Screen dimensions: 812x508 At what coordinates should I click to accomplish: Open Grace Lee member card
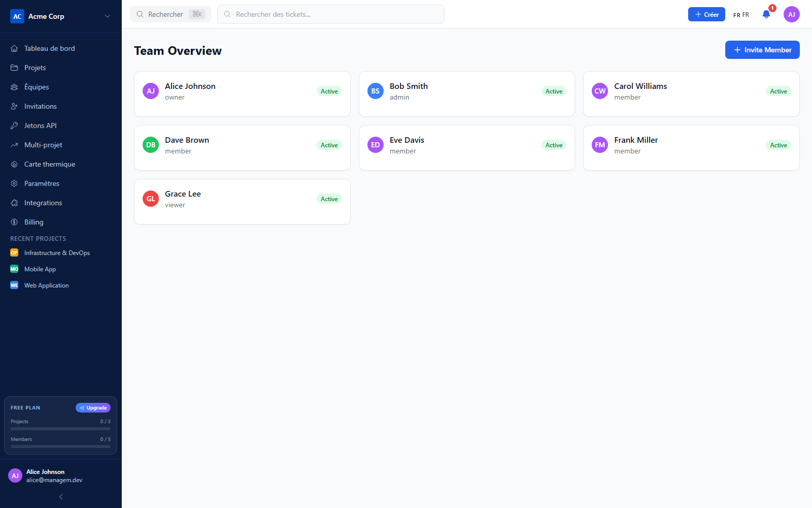tap(242, 202)
